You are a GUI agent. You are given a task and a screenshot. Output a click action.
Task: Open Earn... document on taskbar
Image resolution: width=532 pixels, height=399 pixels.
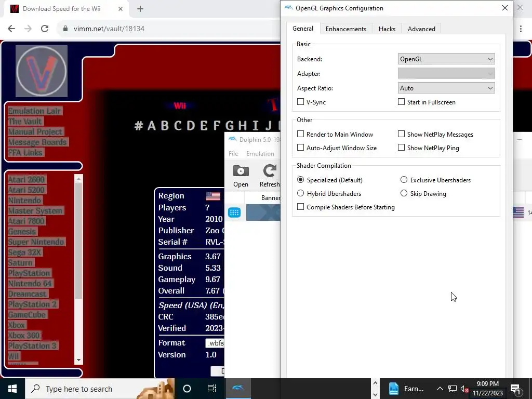point(406,389)
